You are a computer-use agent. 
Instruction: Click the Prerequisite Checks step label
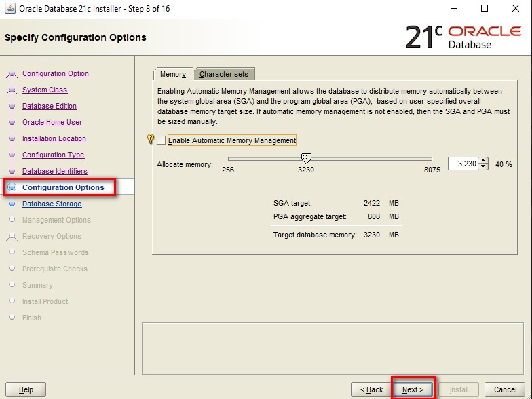[54, 269]
